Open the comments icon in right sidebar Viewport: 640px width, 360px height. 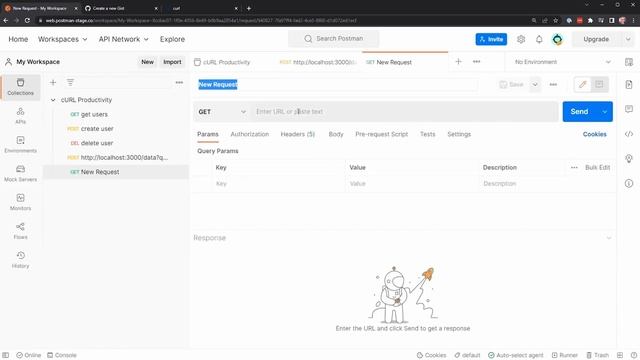(629, 109)
